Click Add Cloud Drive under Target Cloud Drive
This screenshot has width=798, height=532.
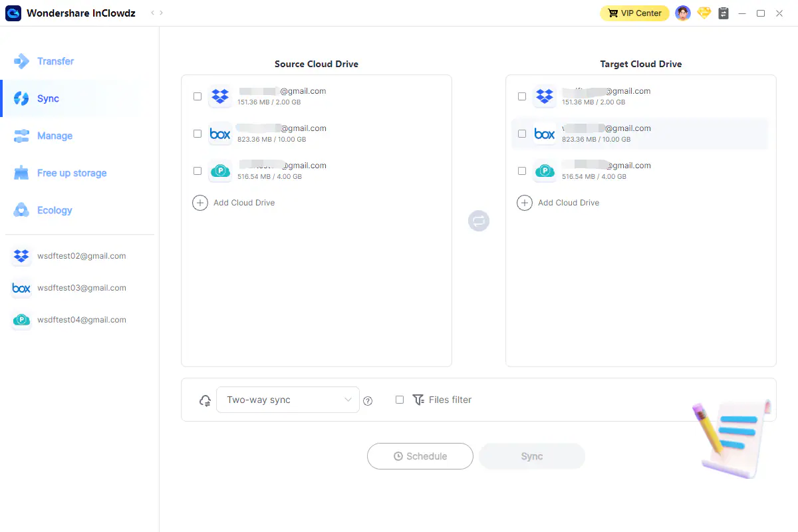(568, 203)
